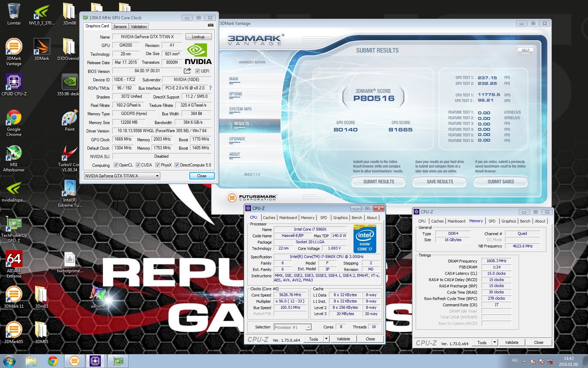
Task: Click the Close button in GPU-Z
Action: [x=202, y=176]
